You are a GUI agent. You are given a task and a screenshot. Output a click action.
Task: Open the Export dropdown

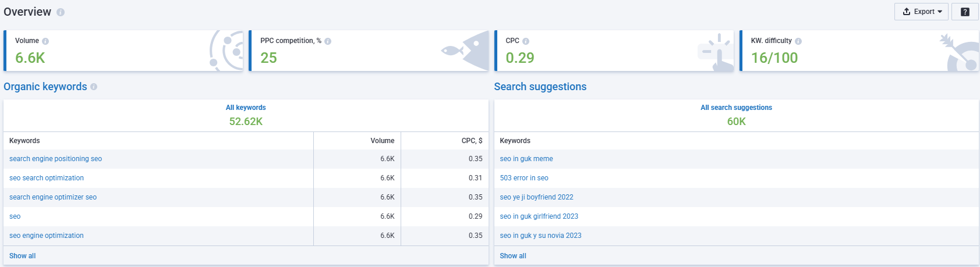921,12
